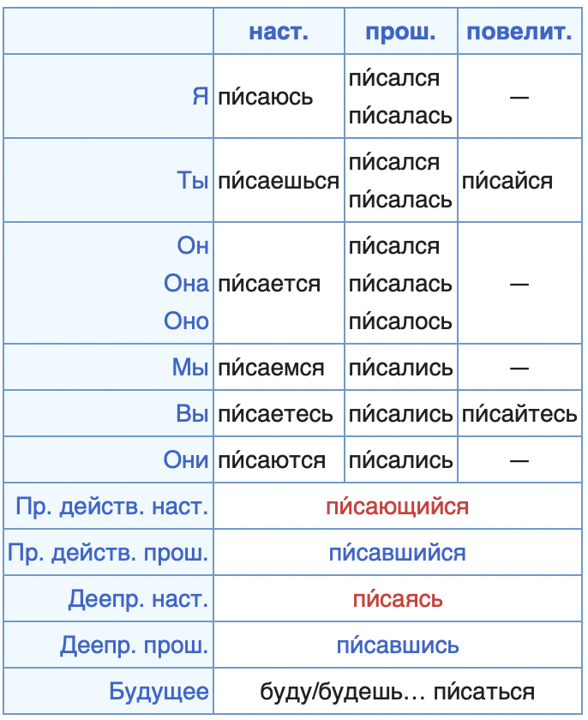Click the red link "пи́сающийся"
Screen dimensions: 588x720
point(397,507)
